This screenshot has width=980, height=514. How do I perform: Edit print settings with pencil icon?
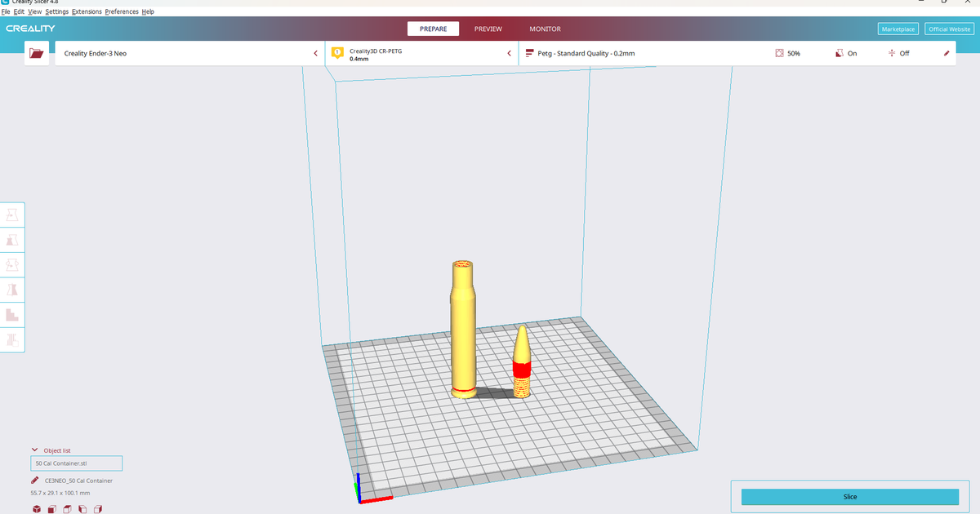tap(947, 53)
